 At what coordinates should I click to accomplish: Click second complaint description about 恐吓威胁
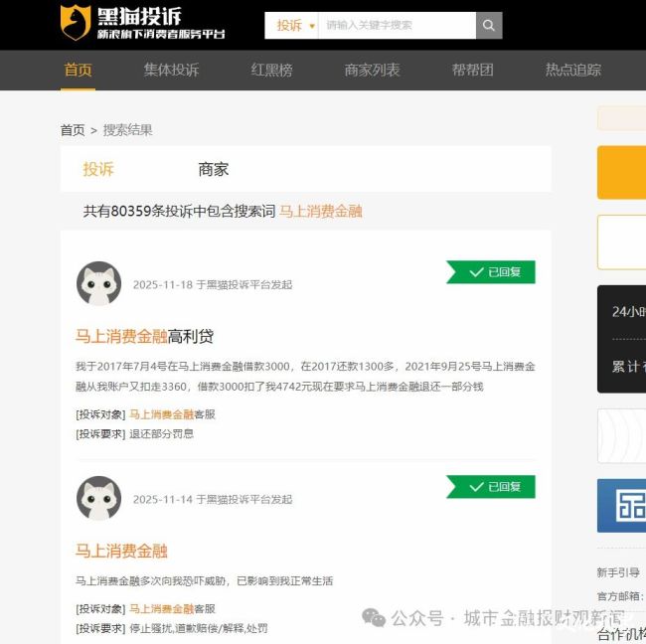pos(205,581)
